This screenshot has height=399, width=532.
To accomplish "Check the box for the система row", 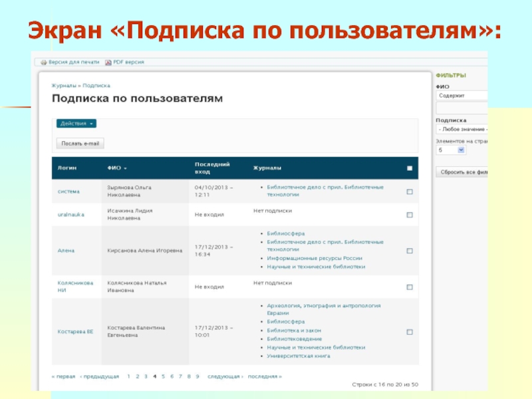I will coord(410,192).
